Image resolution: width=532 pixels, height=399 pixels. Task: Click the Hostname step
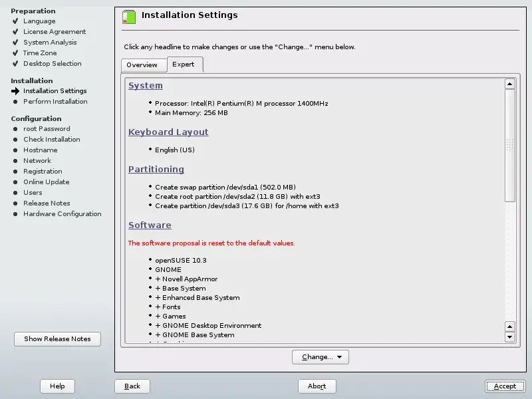41,150
